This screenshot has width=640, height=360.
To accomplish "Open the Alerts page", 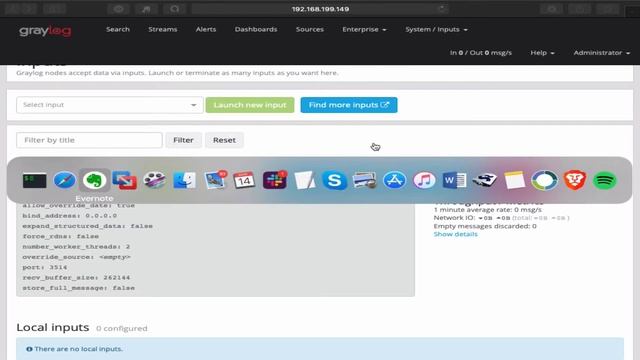I will point(206,29).
